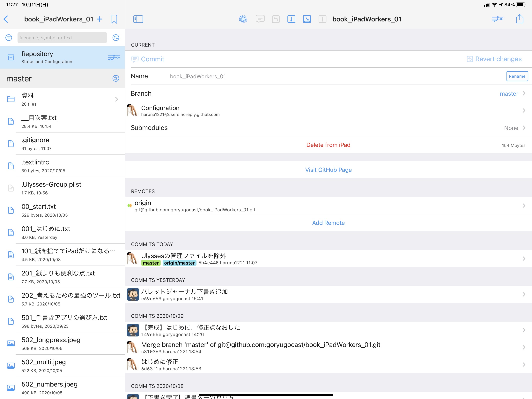Open .Ulysses-Group.plist file
The image size is (532, 399).
(x=62, y=188)
